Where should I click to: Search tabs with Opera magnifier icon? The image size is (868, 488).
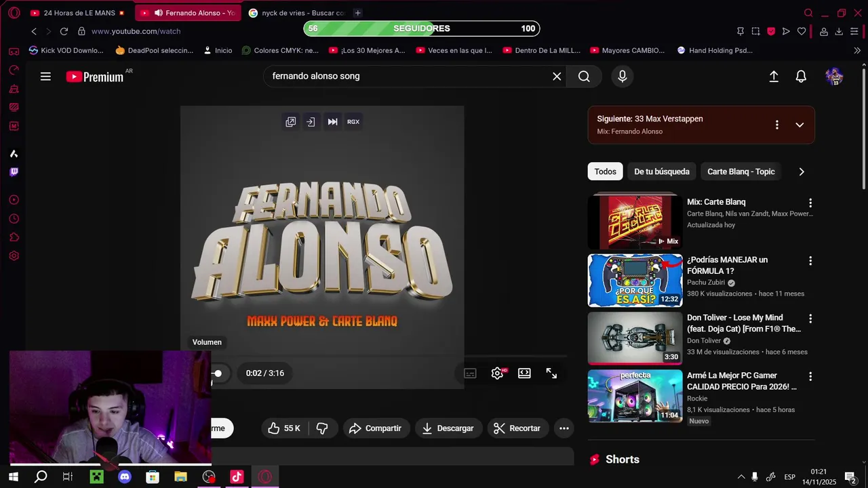tap(808, 13)
